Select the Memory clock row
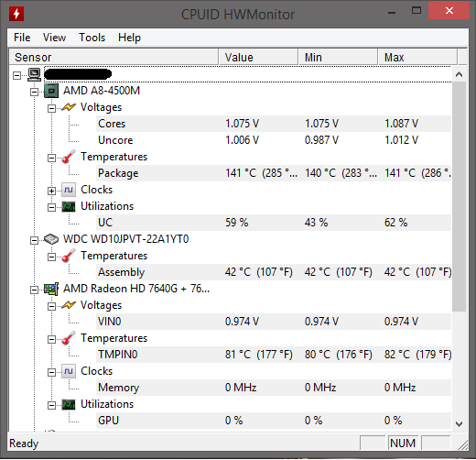Screen dimensions: 476x460 pos(274,388)
